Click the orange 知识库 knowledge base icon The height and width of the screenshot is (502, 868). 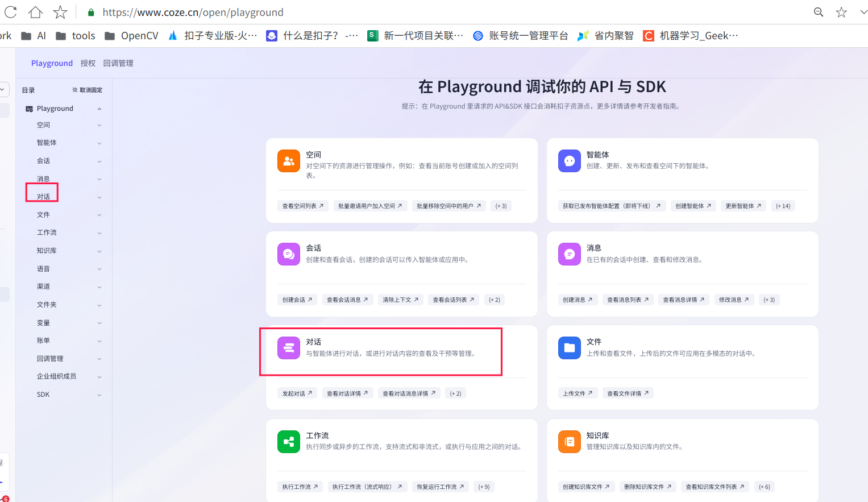[x=569, y=441]
